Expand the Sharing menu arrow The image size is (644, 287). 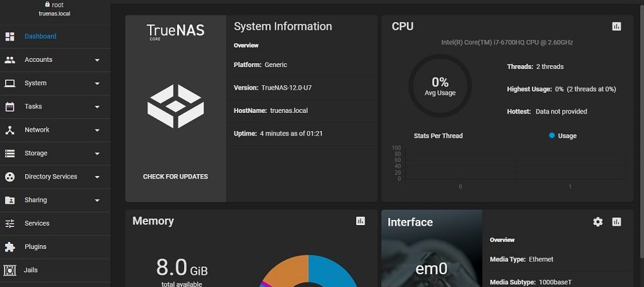click(x=97, y=201)
